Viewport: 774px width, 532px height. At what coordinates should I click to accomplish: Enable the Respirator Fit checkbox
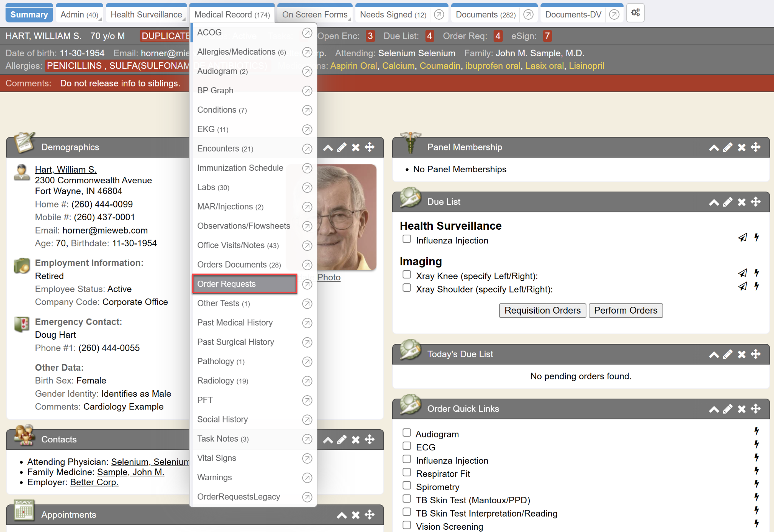click(407, 472)
